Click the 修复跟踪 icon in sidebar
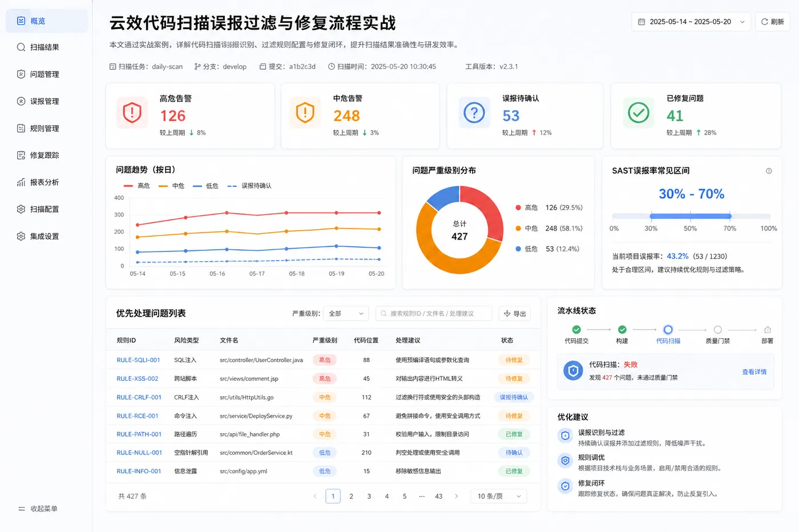The width and height of the screenshot is (799, 532). click(21, 155)
